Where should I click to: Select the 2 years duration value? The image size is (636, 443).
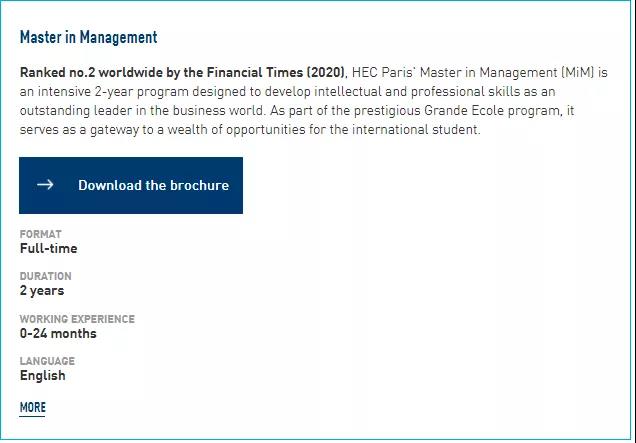click(x=42, y=291)
